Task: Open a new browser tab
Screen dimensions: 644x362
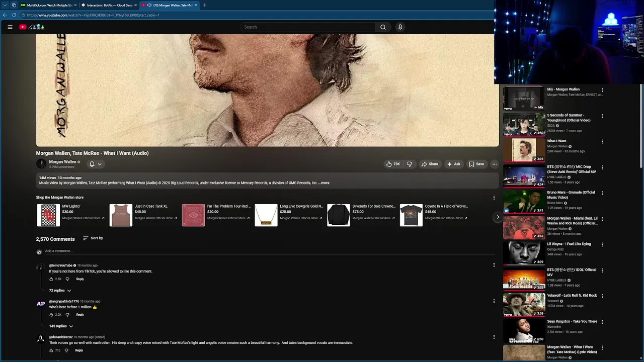Action: pos(204,5)
